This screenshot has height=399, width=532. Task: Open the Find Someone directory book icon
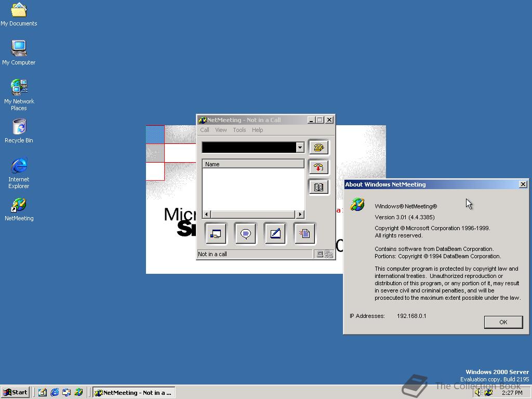point(318,187)
